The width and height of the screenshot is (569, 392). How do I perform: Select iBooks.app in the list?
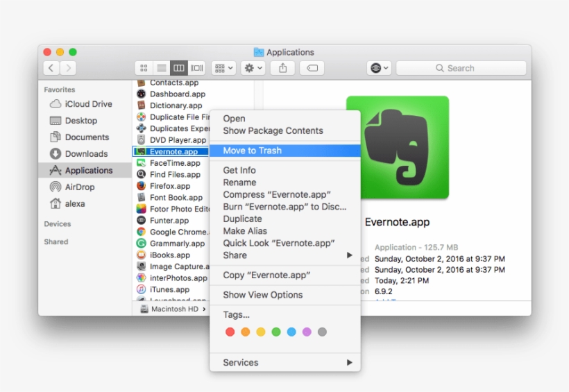tap(163, 255)
